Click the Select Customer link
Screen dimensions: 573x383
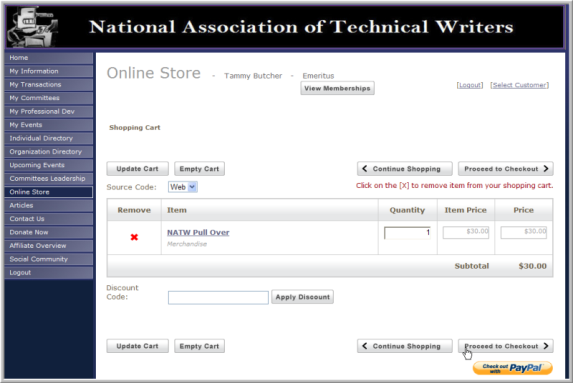tap(520, 85)
